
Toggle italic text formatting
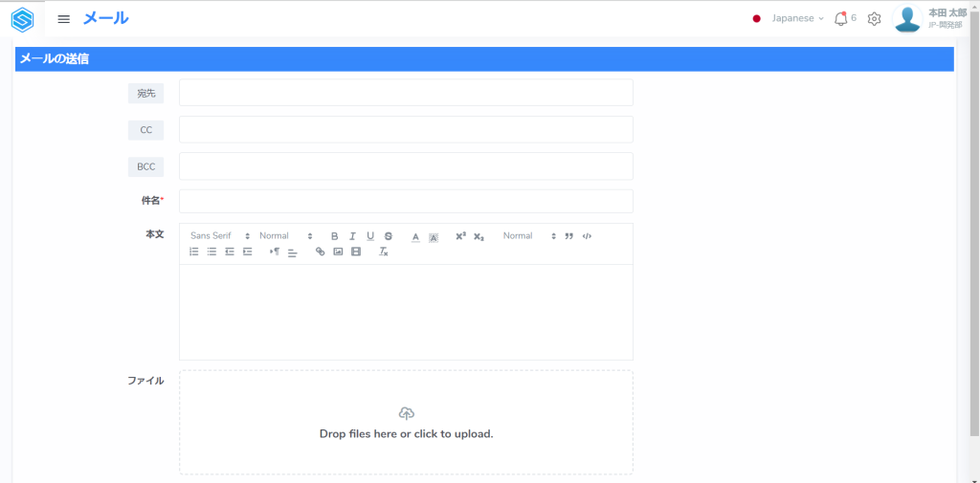[x=352, y=236]
